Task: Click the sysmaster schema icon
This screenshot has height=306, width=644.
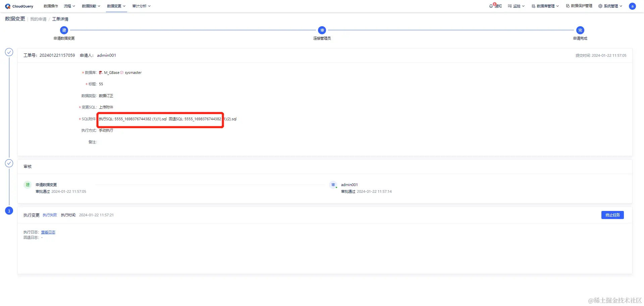Action: click(x=122, y=73)
